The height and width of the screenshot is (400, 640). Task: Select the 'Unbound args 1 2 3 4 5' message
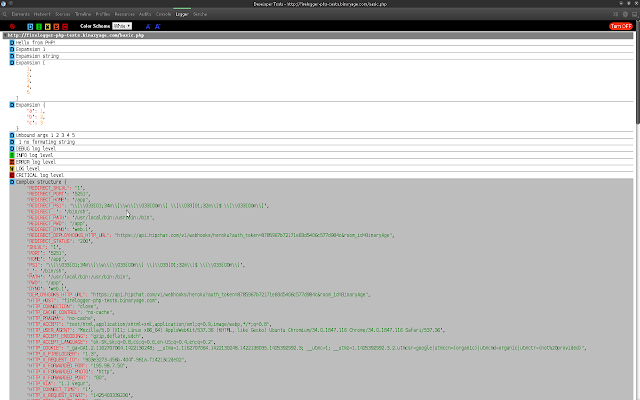click(45, 135)
